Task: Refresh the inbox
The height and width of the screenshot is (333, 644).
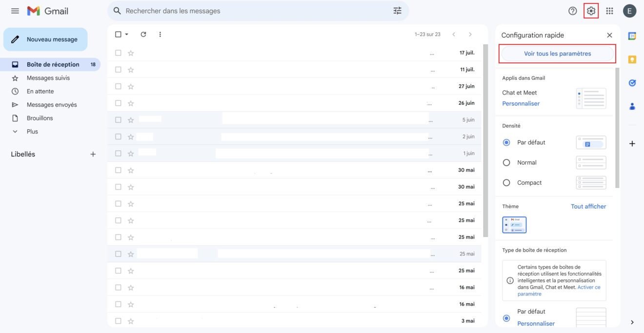Action: tap(143, 34)
